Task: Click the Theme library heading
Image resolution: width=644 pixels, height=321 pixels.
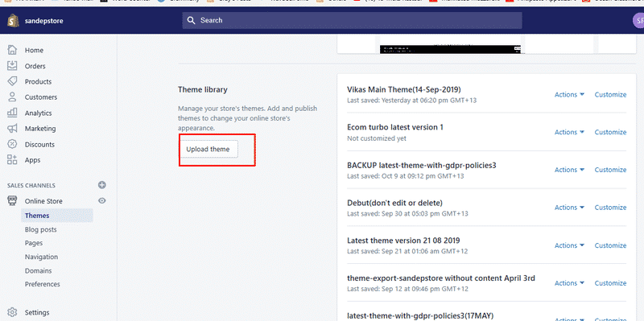Action: click(x=203, y=89)
